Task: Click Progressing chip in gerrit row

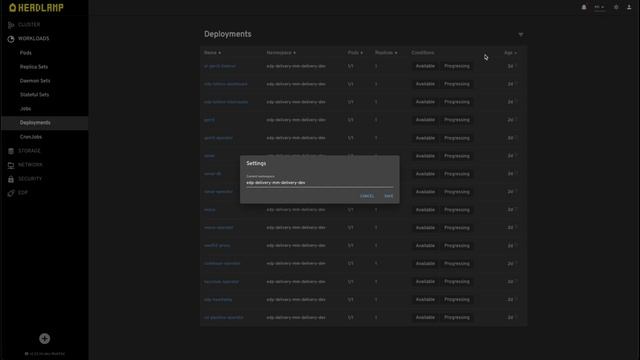Action: 457,120
